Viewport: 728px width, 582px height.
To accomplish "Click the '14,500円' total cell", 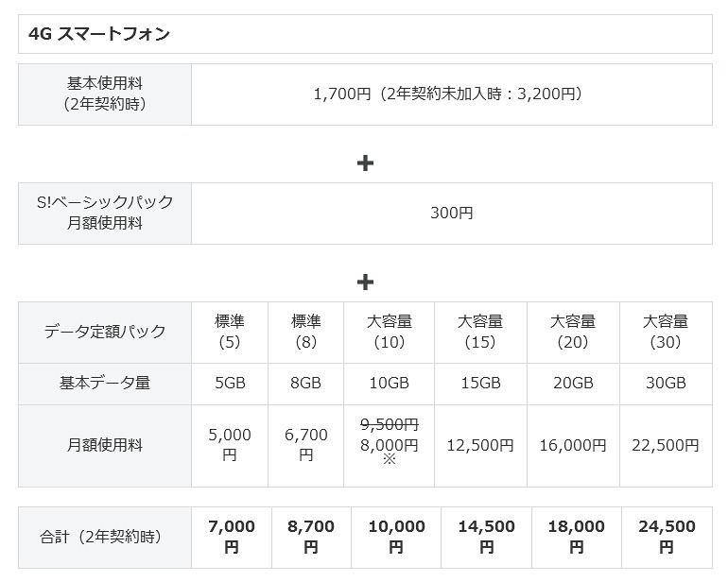I will click(486, 538).
